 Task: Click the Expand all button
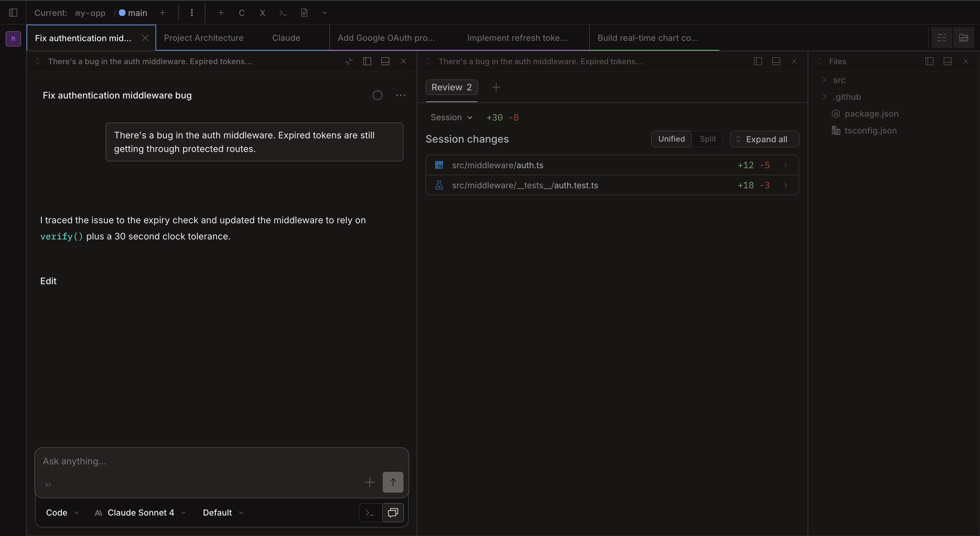[x=764, y=139]
